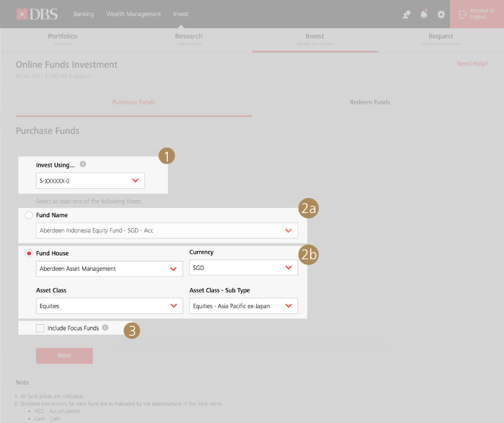The width and height of the screenshot is (504, 423).
Task: Open the contact advisor chat icon
Action: (x=407, y=15)
